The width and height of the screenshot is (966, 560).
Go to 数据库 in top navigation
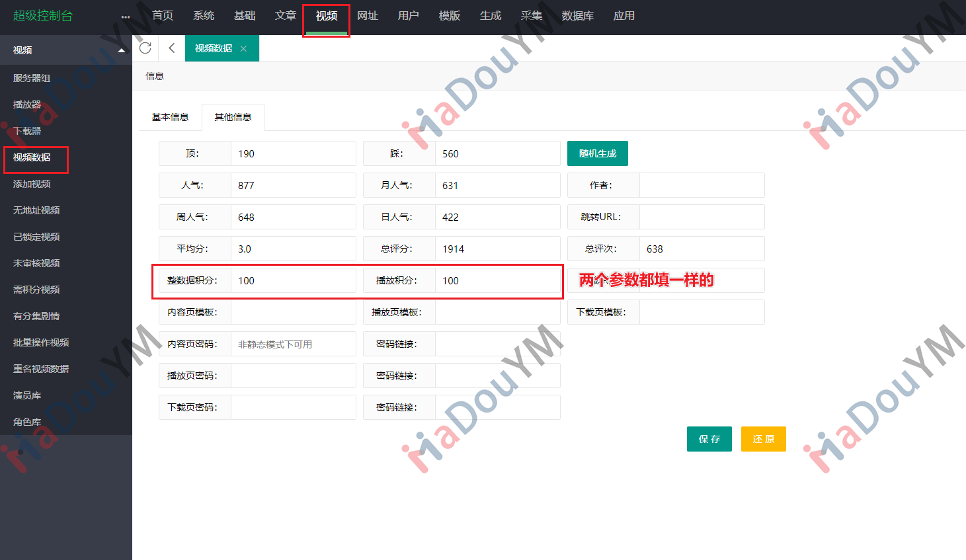[577, 16]
